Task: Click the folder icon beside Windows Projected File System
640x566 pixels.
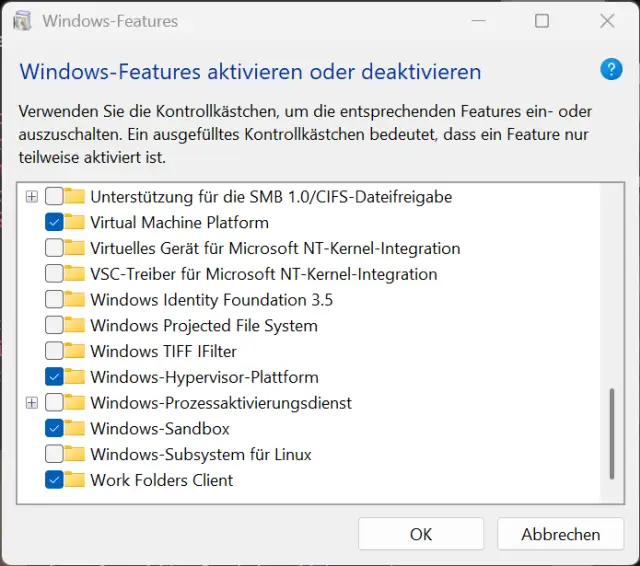Action: [x=75, y=326]
